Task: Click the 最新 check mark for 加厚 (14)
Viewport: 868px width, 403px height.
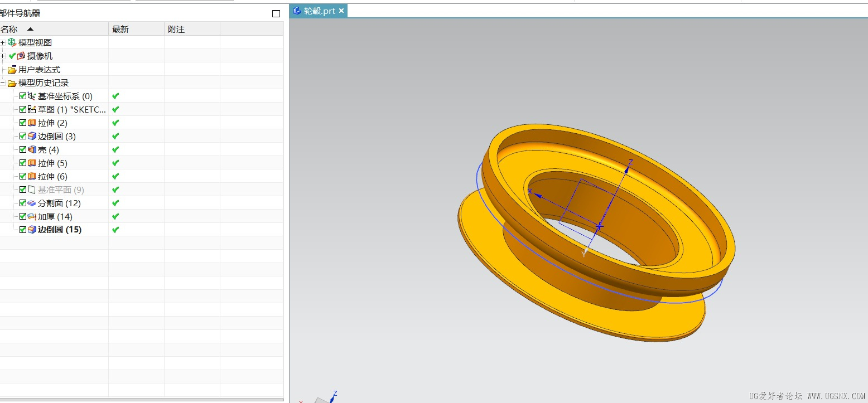Action: (115, 216)
